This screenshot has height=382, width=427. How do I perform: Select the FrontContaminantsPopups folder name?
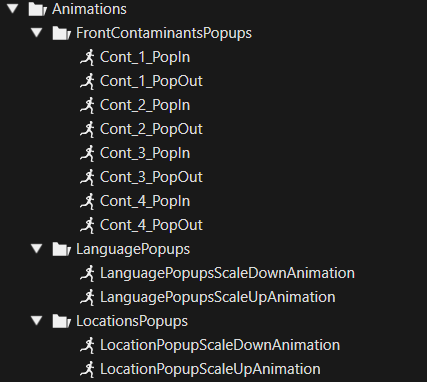point(164,33)
